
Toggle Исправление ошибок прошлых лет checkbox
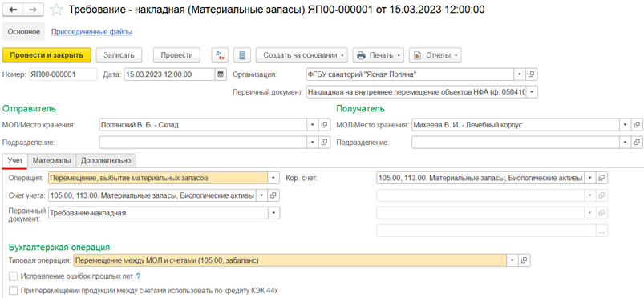(x=14, y=276)
